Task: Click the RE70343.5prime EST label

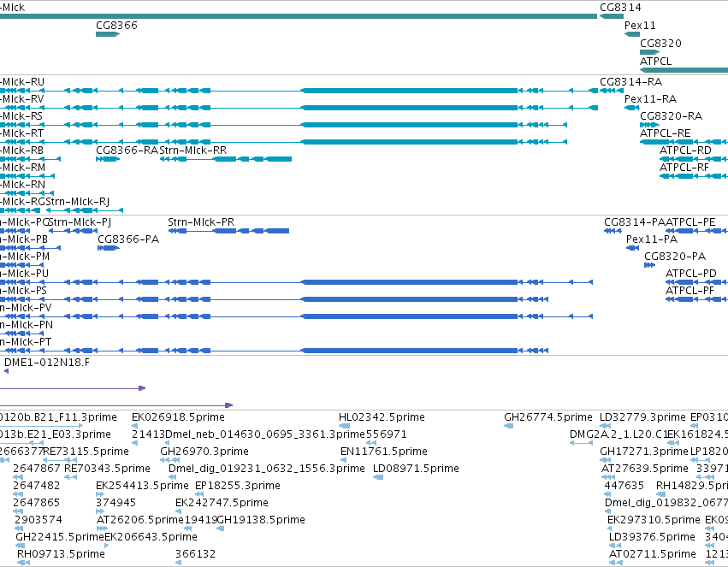Action: coord(107,469)
